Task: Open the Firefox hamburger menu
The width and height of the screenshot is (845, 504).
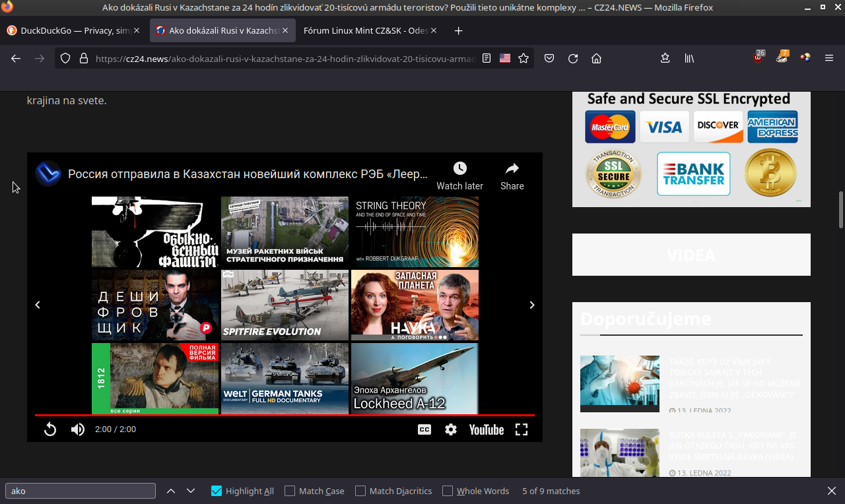Action: 829,58
